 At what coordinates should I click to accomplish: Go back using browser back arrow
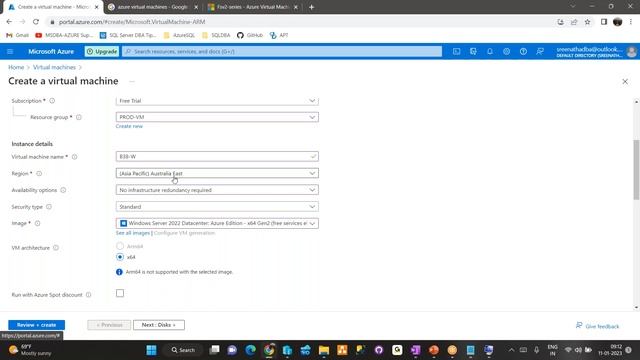tap(9, 22)
